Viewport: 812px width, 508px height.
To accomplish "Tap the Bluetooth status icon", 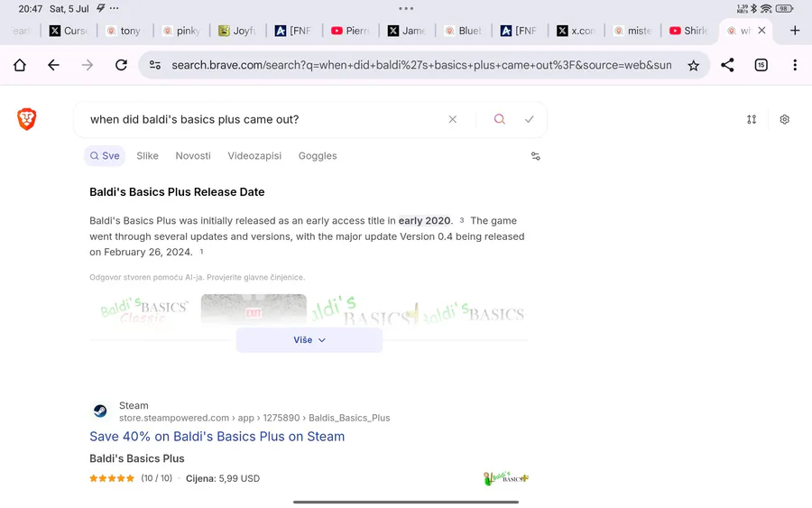I will pos(754,8).
